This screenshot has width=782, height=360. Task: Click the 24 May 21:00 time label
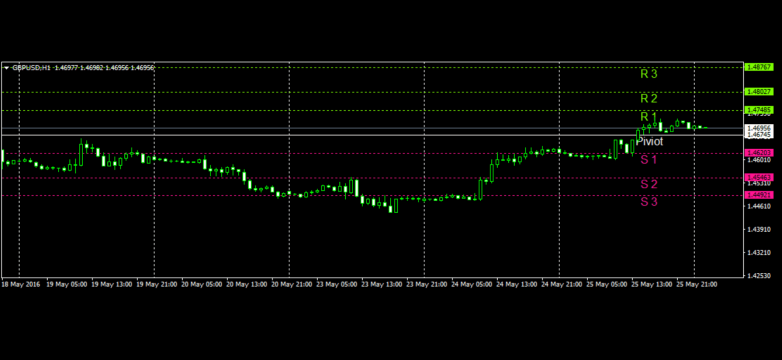tap(562, 284)
